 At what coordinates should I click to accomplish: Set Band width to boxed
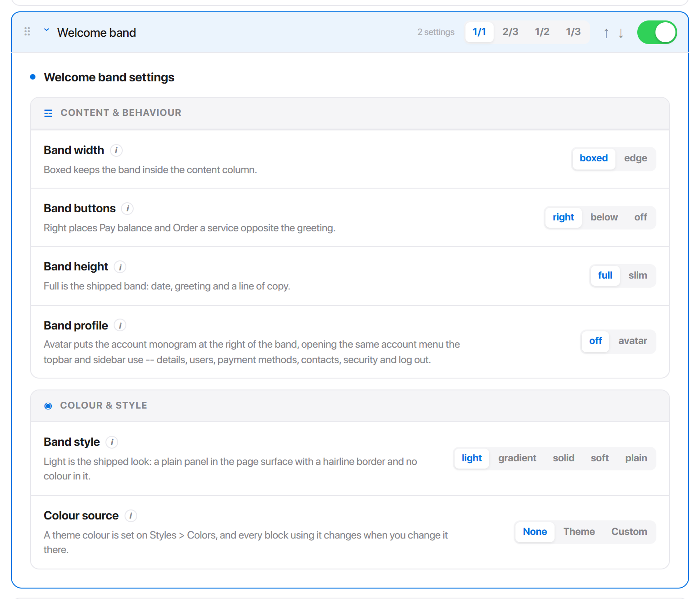tap(594, 159)
